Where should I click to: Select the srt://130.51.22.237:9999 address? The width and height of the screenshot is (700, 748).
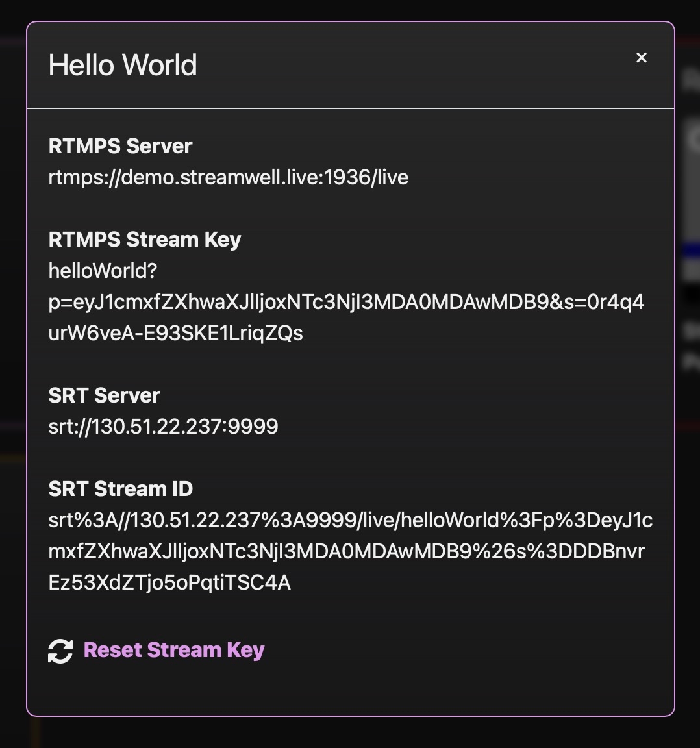pyautogui.click(x=163, y=427)
